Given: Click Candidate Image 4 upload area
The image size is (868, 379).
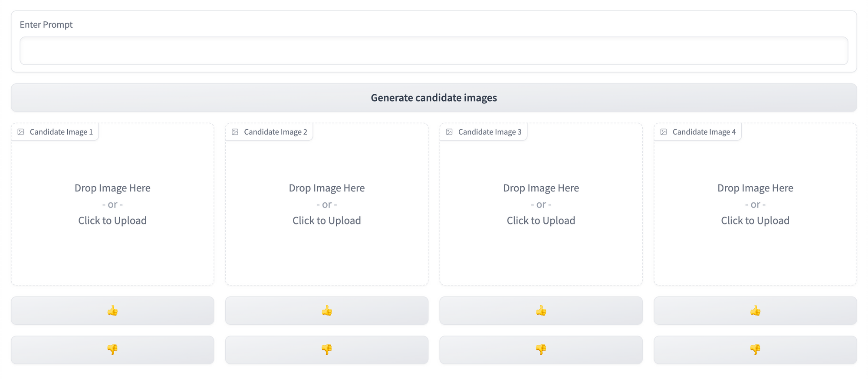Looking at the screenshot, I should [x=755, y=204].
